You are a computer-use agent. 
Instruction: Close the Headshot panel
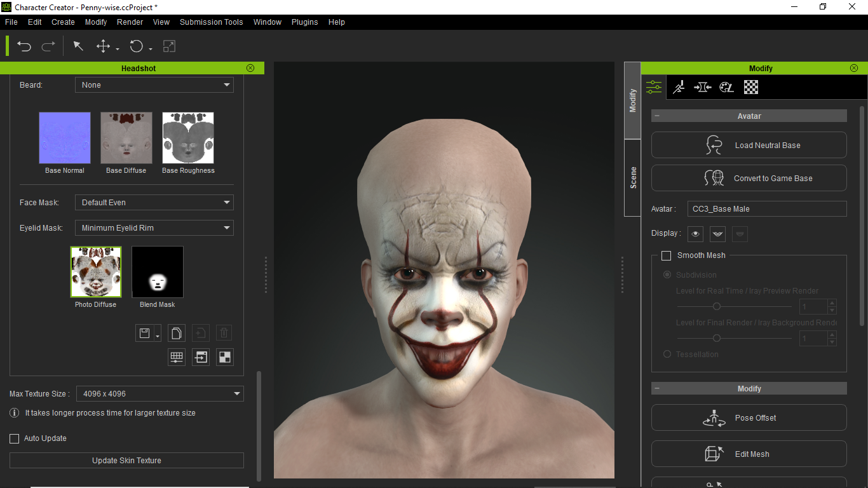(250, 68)
